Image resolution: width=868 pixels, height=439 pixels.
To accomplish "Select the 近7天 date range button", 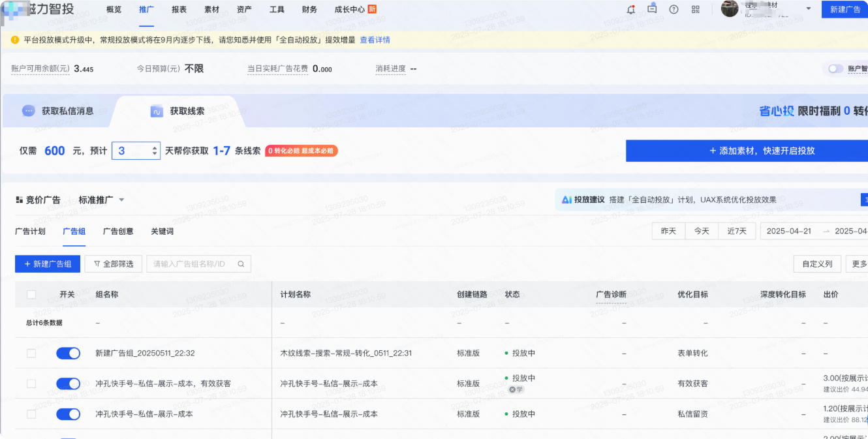I will [x=737, y=231].
